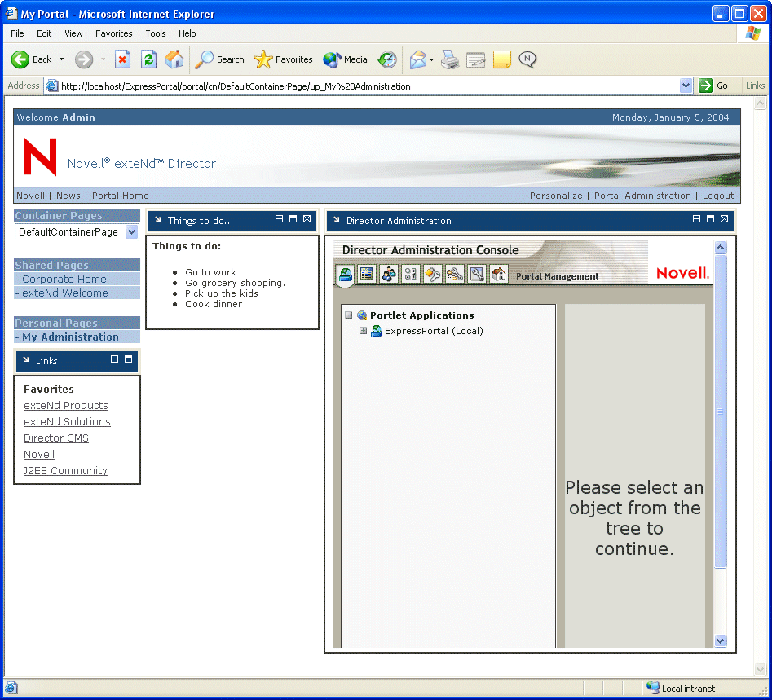The width and height of the screenshot is (772, 700).
Task: Collapse the Portlet Applications tree node
Action: pyautogui.click(x=350, y=315)
